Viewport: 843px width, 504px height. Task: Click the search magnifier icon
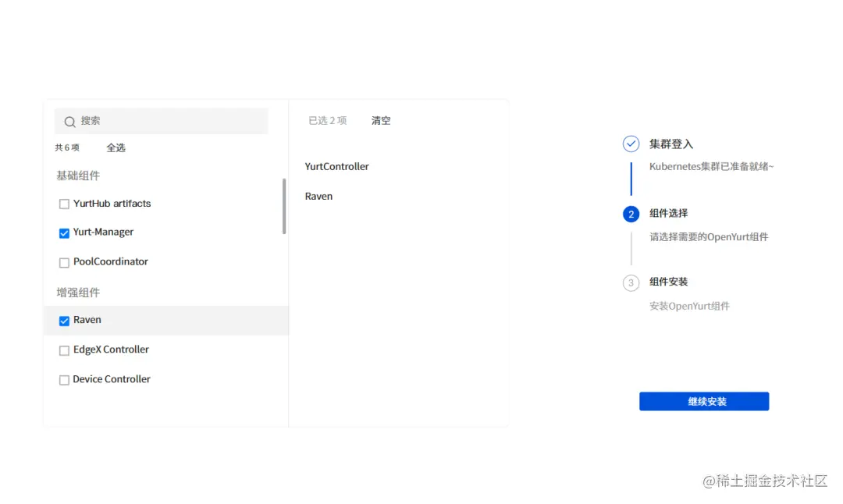click(69, 122)
